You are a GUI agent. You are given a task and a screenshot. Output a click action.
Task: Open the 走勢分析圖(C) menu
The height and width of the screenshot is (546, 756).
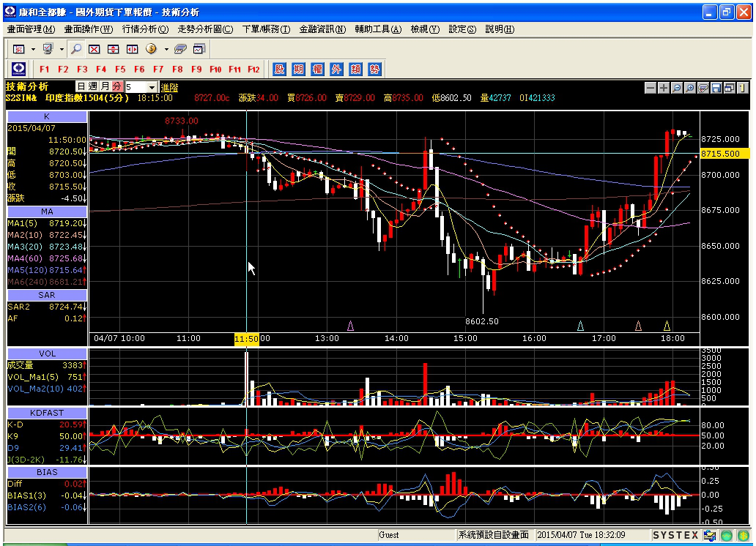(x=205, y=29)
